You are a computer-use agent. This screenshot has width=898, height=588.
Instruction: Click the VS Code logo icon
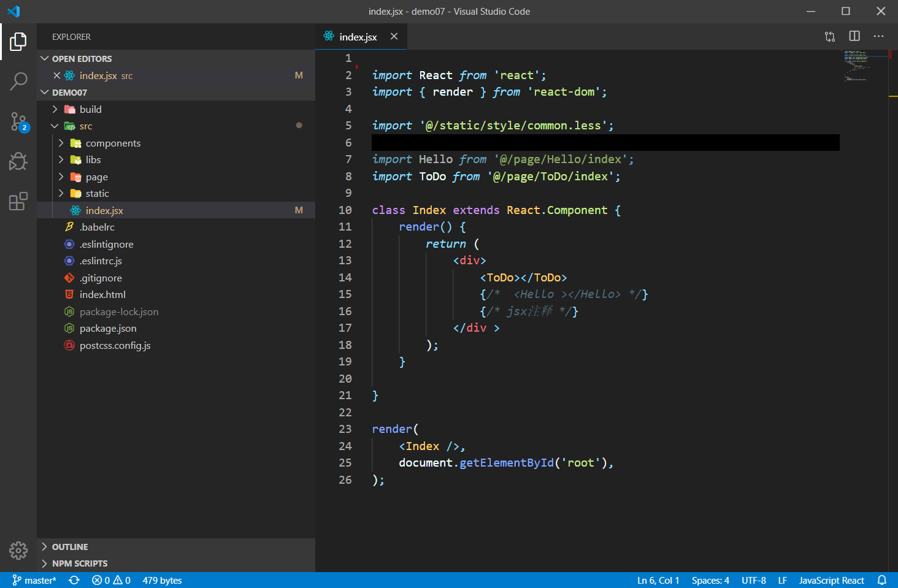tap(13, 11)
